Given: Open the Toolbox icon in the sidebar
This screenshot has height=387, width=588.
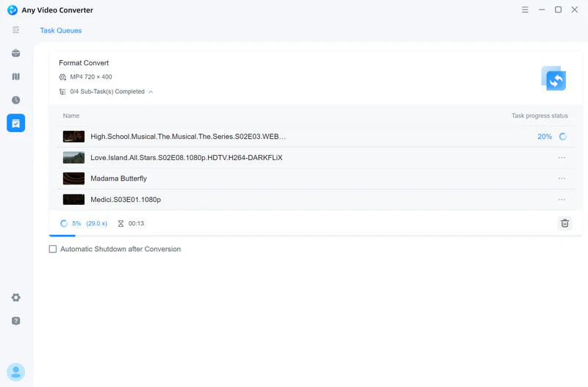Looking at the screenshot, I should [16, 53].
